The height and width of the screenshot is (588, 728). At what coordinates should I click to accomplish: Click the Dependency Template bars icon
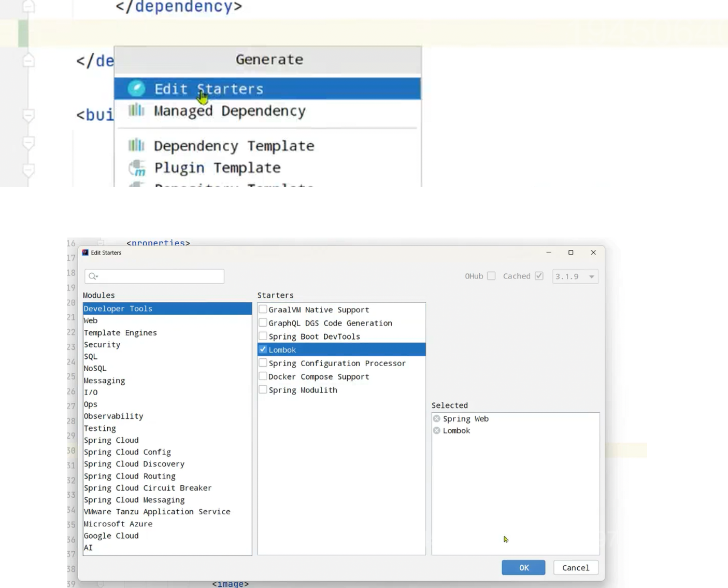[136, 145]
